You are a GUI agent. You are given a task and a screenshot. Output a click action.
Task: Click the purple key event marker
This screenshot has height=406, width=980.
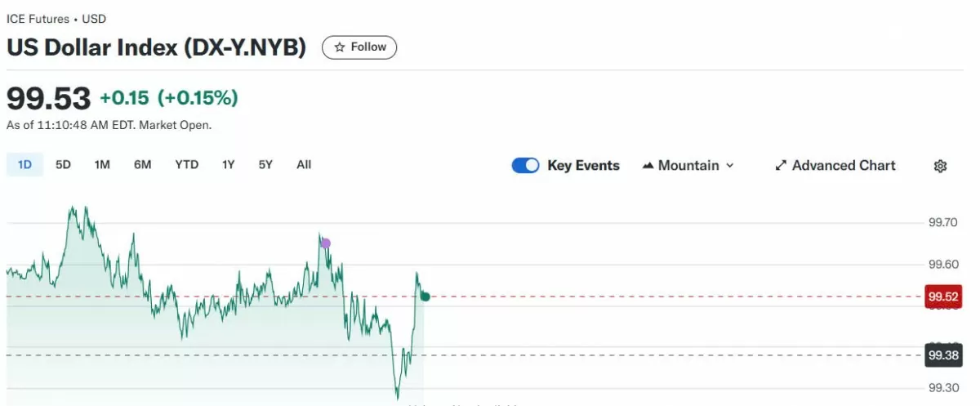click(x=326, y=243)
